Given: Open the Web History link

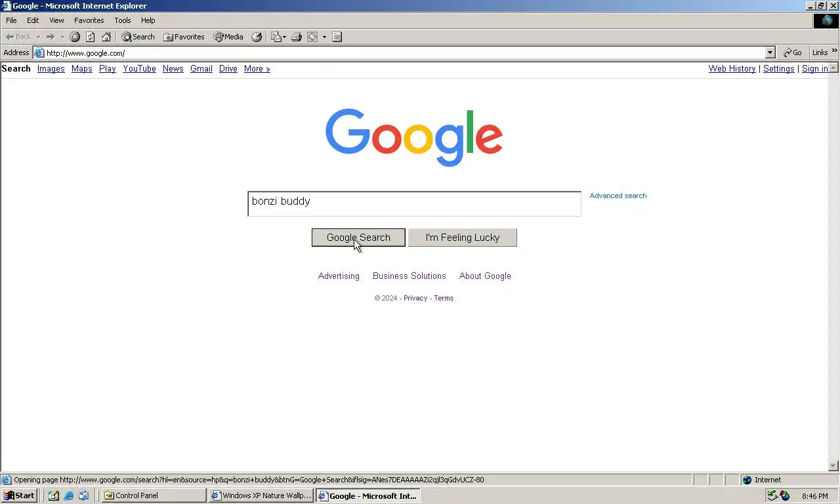Looking at the screenshot, I should point(732,68).
